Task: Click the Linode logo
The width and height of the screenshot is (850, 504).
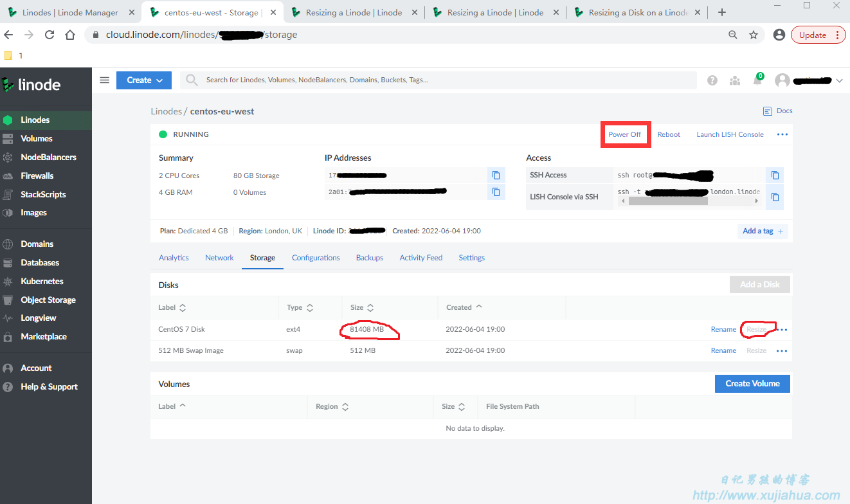Action: [x=31, y=84]
